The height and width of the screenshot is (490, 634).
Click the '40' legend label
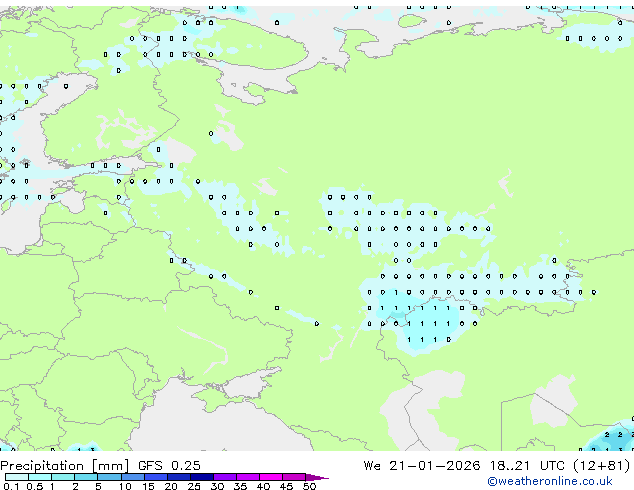(263, 486)
